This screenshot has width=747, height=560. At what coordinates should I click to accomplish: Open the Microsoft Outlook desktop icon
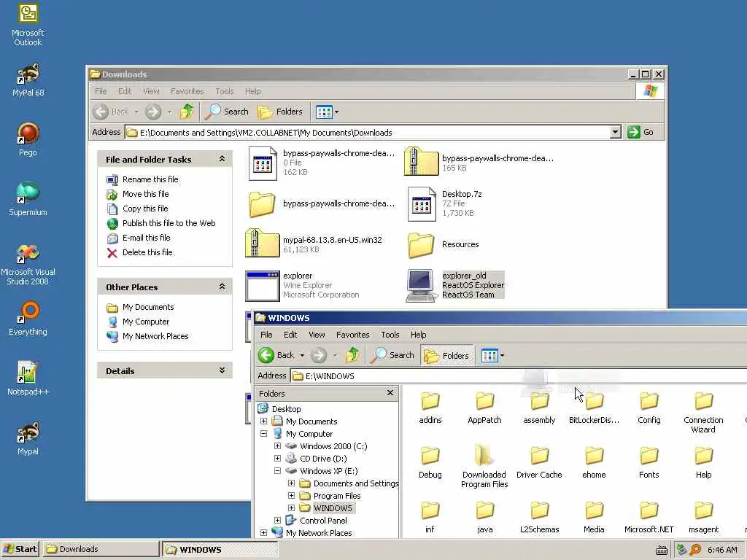28,24
